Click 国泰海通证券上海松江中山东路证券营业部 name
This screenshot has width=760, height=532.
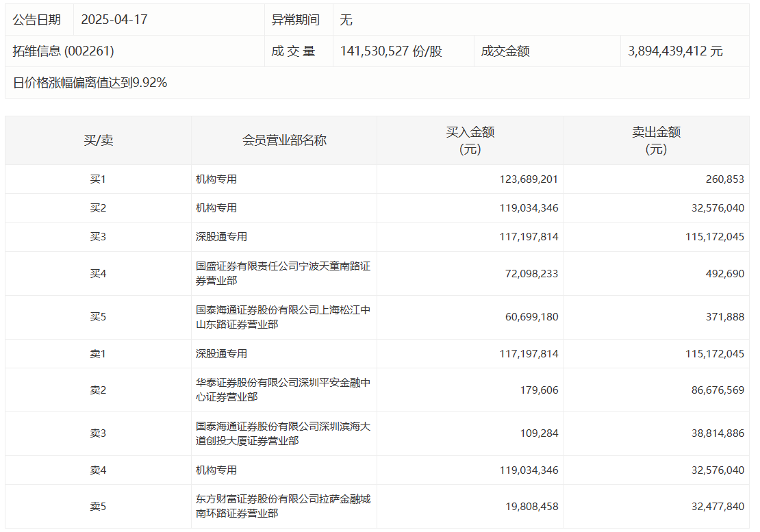click(x=283, y=317)
